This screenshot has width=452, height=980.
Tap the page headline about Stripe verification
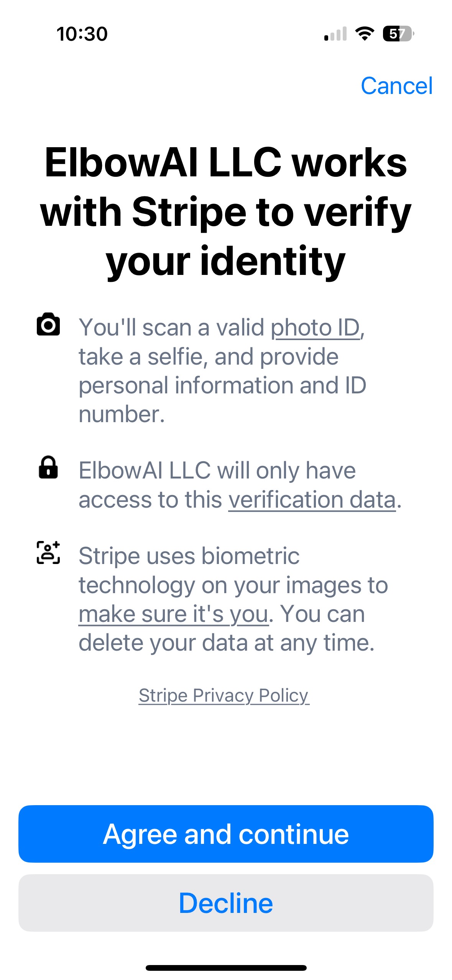(x=226, y=209)
